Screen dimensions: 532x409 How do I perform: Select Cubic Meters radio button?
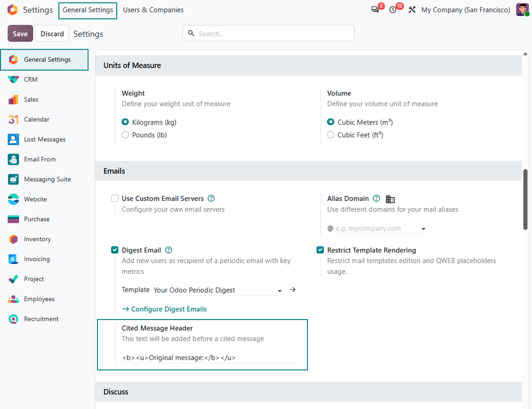(330, 122)
